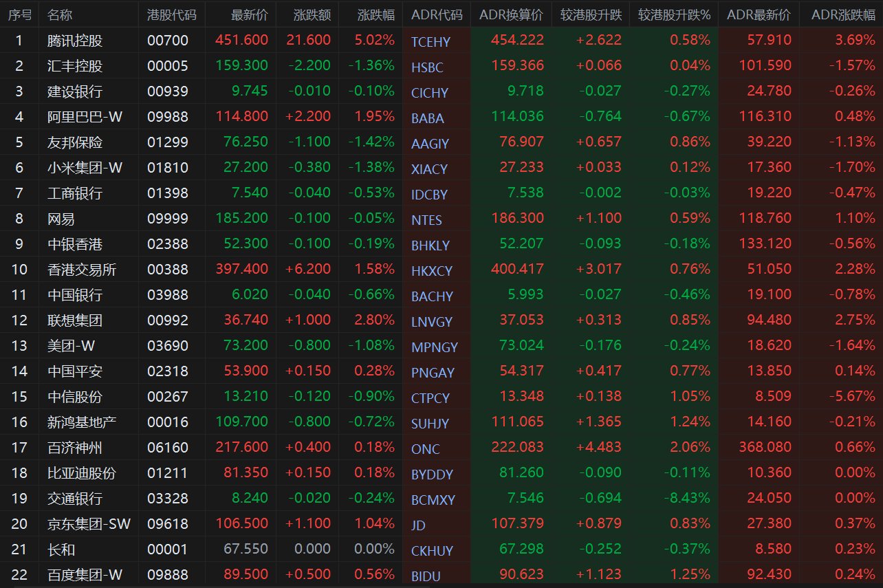Click the 阿里巴巴-W stock name
The width and height of the screenshot is (883, 588).
pos(85,117)
